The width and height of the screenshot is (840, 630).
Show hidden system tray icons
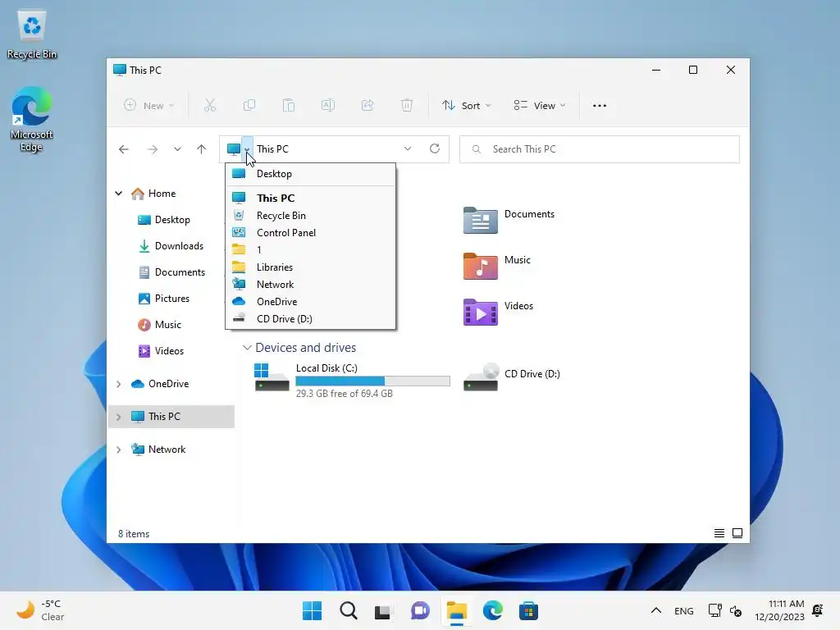(655, 610)
